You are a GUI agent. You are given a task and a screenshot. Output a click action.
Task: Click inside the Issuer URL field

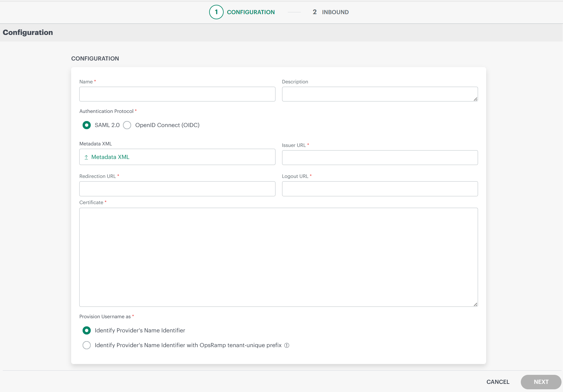(x=379, y=157)
